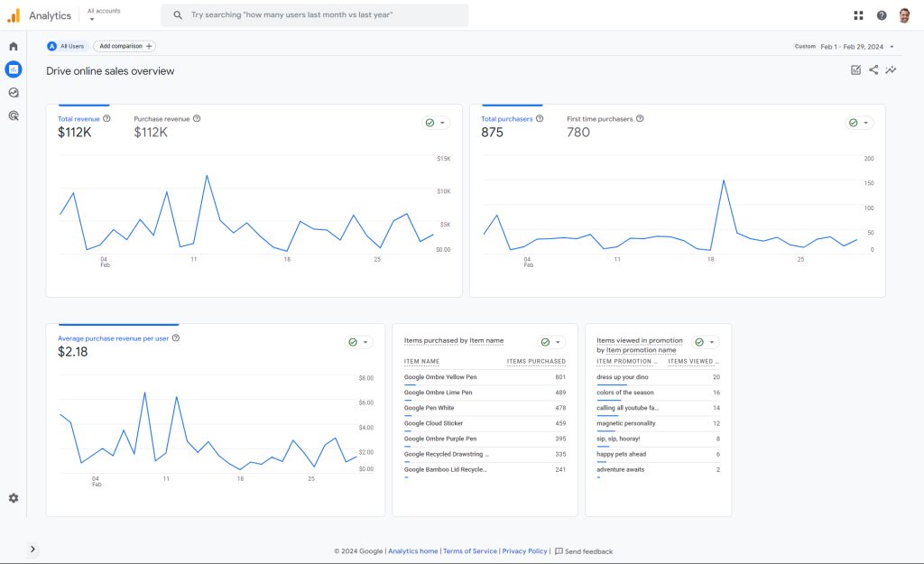The height and width of the screenshot is (564, 924).
Task: Open the All accounts dropdown
Action: 104,14
